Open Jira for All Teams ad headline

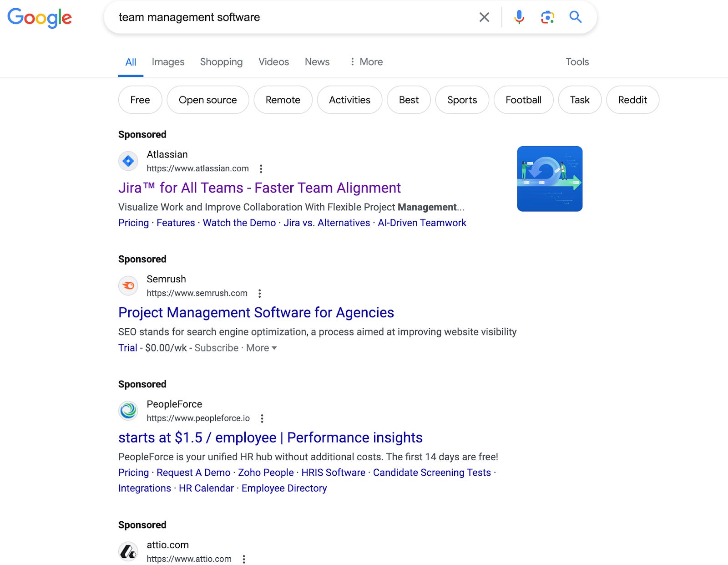pos(259,188)
